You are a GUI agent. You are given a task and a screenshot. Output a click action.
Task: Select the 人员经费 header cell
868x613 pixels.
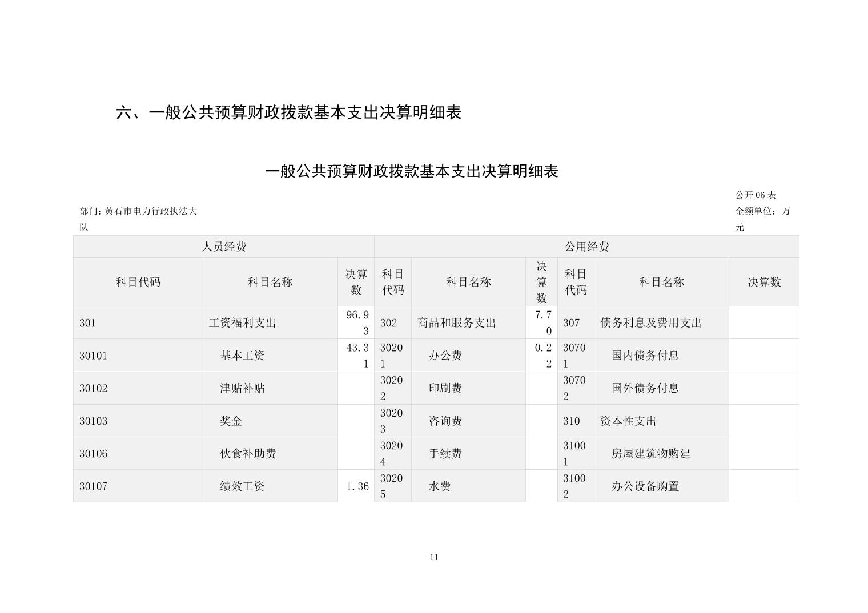[x=224, y=247]
